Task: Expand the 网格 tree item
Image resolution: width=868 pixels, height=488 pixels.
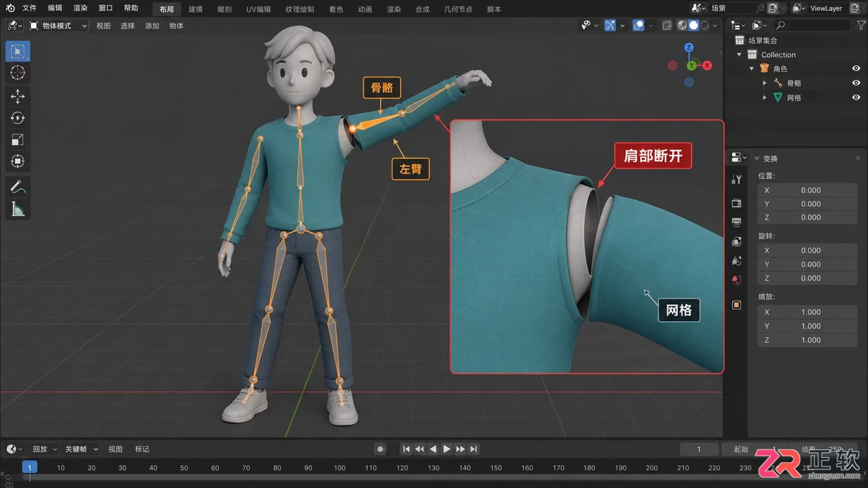Action: 765,98
